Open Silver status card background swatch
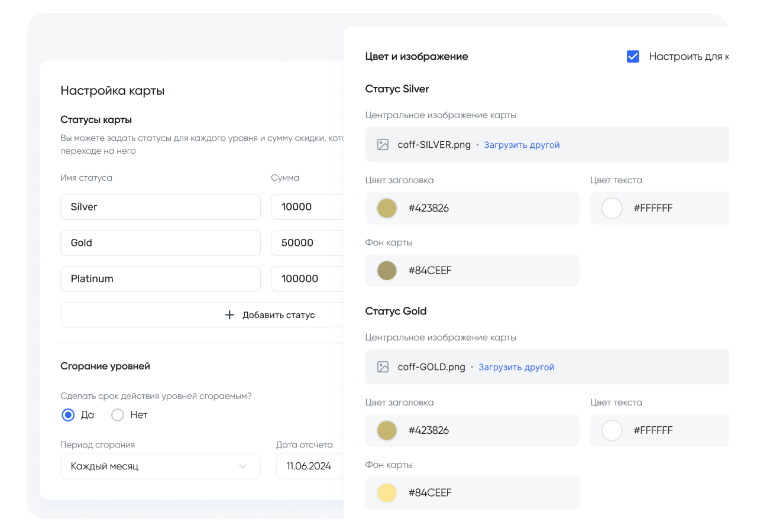 point(387,271)
